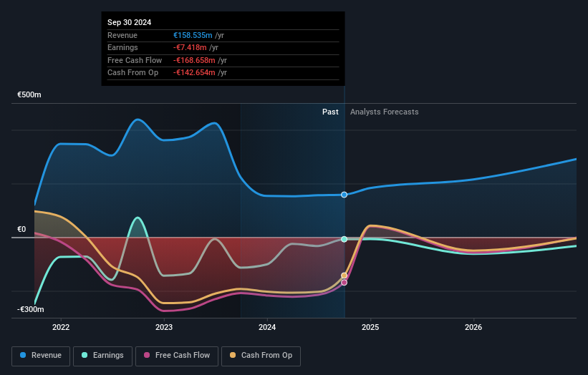Click the teal Earnings legend dot
Image resolution: width=588 pixels, height=375 pixels.
pos(85,355)
